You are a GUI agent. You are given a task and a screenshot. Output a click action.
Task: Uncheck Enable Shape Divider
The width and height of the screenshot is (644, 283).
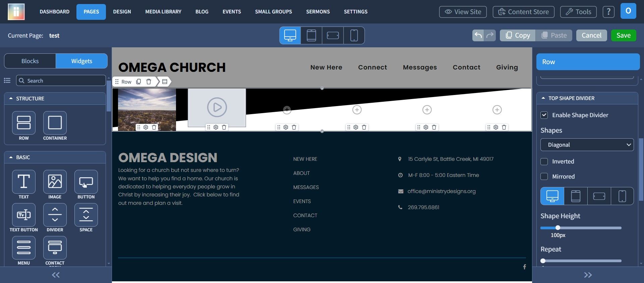tap(544, 115)
